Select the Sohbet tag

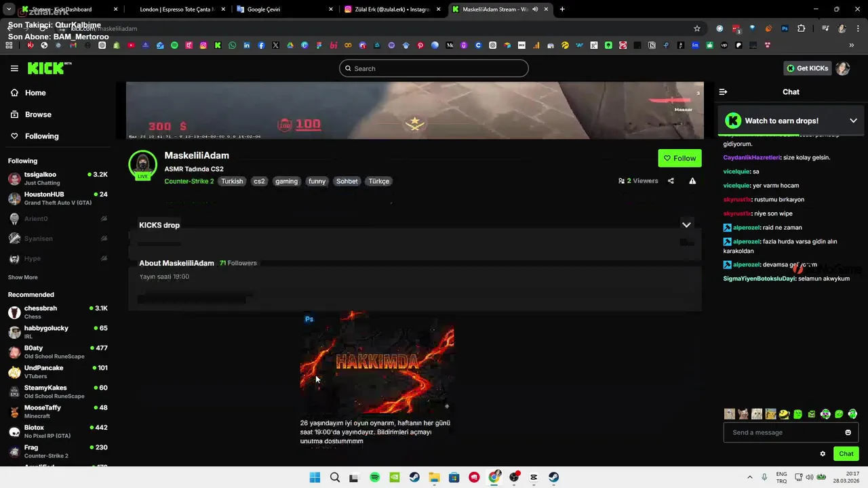point(347,181)
